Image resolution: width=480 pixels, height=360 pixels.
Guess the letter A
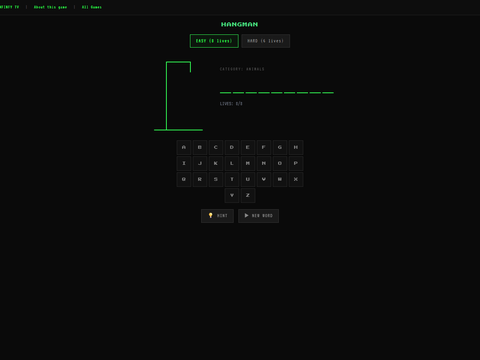pos(184,147)
